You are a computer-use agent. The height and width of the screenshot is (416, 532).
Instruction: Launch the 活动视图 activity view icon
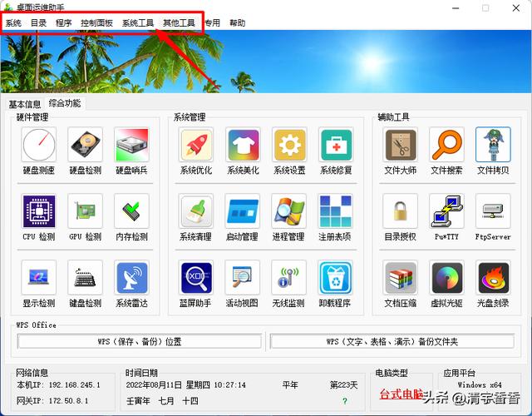(x=242, y=278)
